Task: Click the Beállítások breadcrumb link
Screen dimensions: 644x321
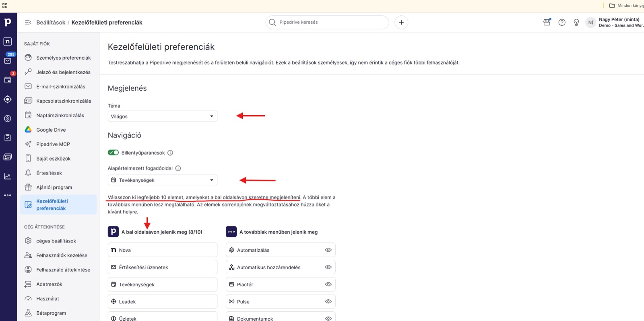Action: (x=51, y=23)
